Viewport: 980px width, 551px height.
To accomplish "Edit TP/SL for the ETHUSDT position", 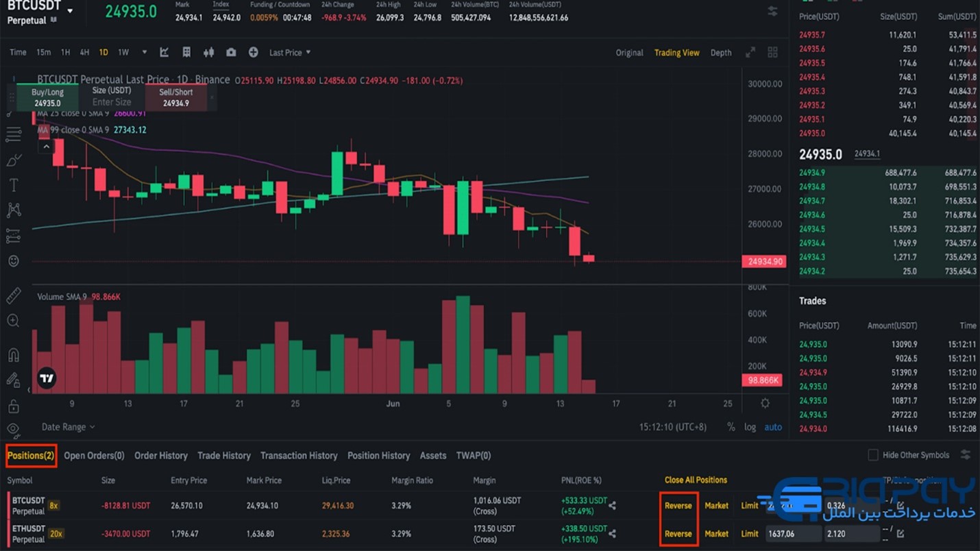I will pyautogui.click(x=901, y=533).
